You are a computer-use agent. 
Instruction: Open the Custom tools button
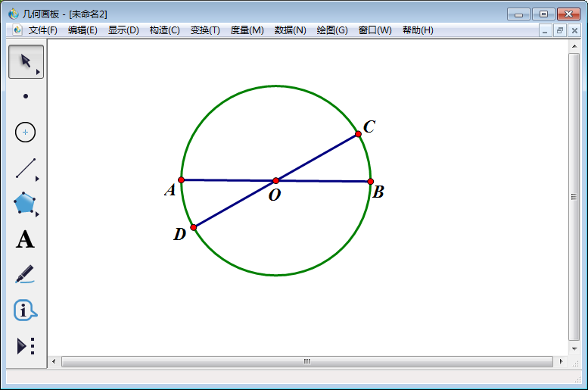[25, 346]
